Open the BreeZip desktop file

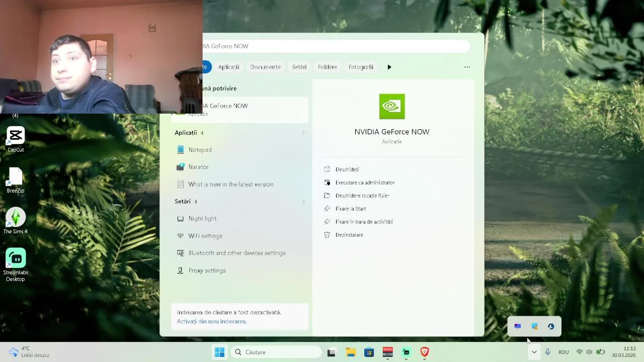tap(16, 180)
